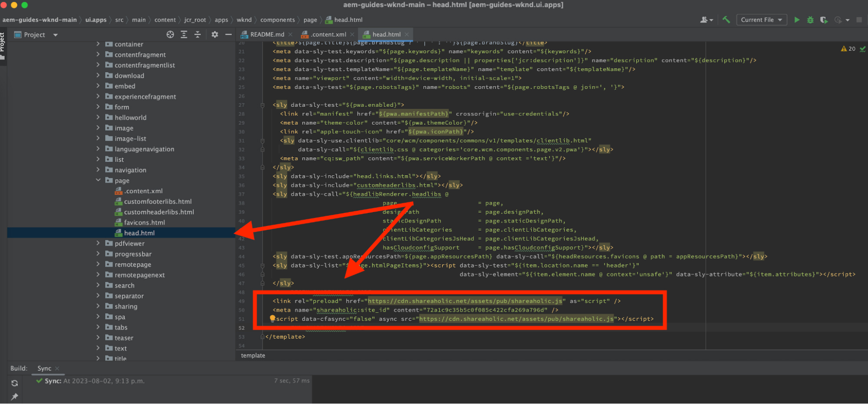Run the current file with green play icon
The image size is (868, 404).
(x=797, y=20)
